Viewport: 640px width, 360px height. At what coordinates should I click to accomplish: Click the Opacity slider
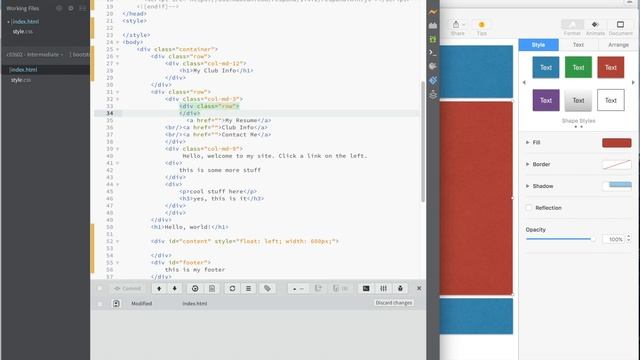tap(560, 239)
